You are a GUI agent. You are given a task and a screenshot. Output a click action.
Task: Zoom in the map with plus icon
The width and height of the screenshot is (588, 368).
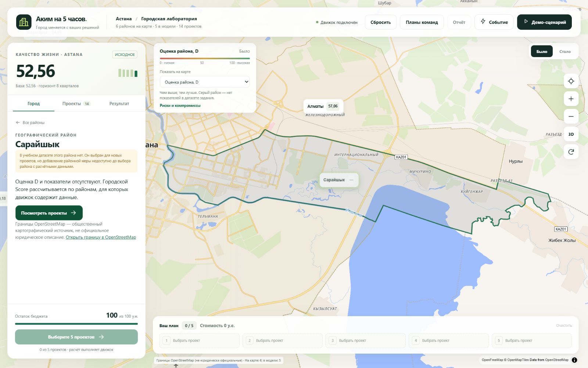(571, 99)
